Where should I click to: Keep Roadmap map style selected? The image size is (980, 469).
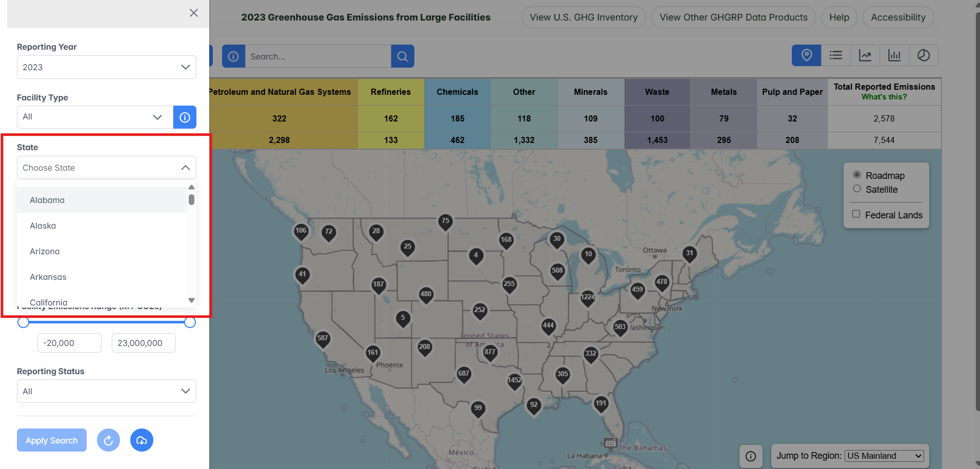click(856, 174)
